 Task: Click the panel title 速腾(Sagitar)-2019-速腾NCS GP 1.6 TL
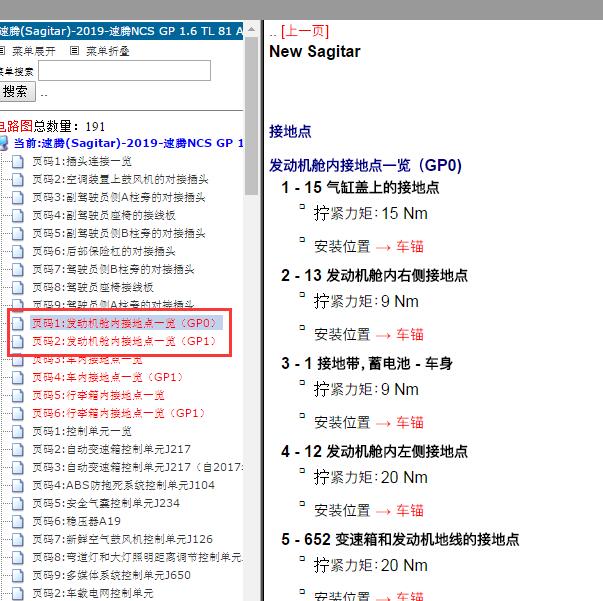(x=122, y=31)
